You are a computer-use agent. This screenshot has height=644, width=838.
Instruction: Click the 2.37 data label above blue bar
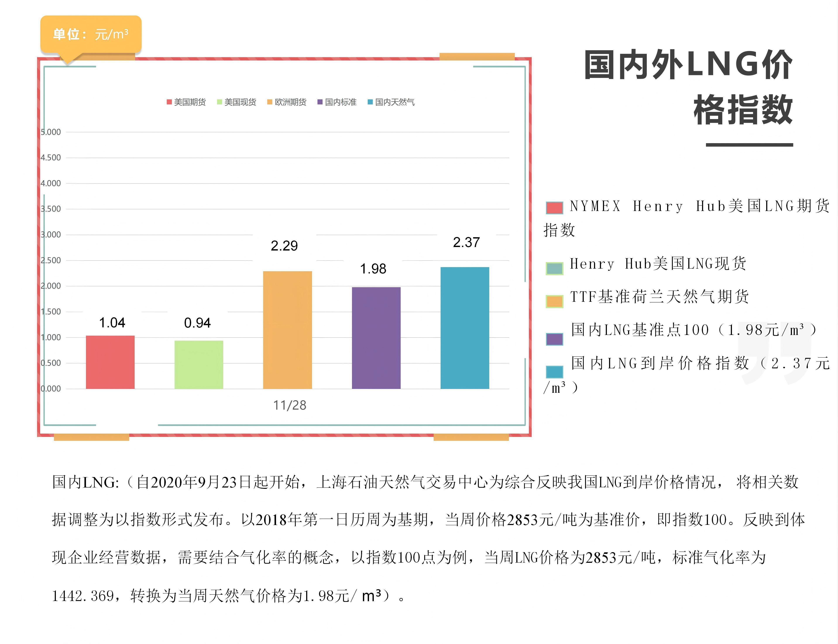tap(466, 242)
